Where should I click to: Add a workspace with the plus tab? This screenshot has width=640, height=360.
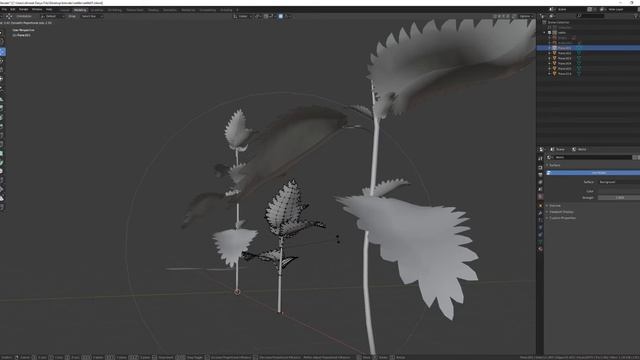(x=237, y=10)
